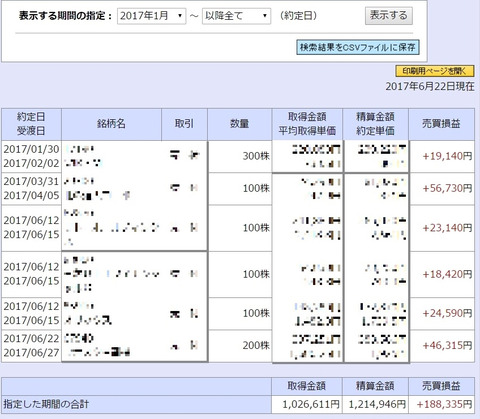The image size is (480, 419).
Task: Select the row dated 2017/01/30
Action: point(238,156)
